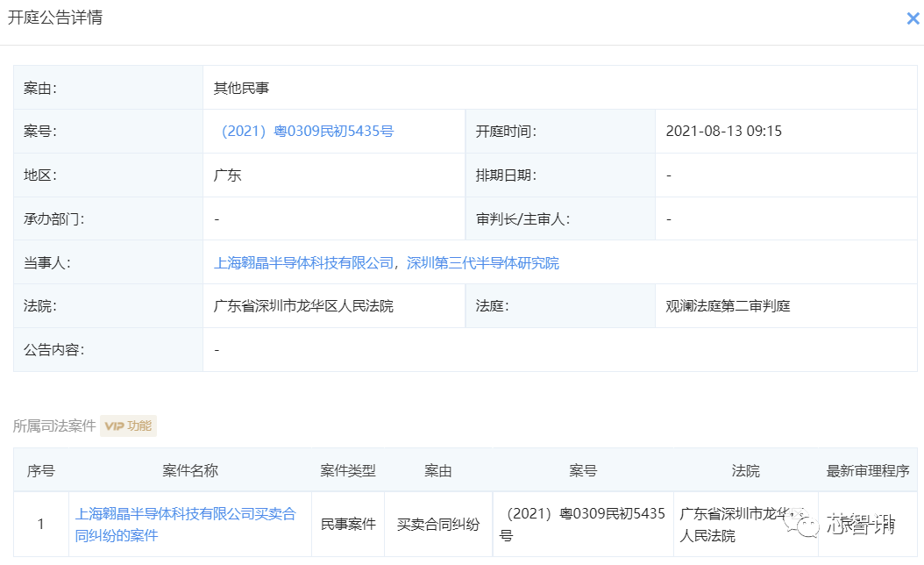
Task: Click the 法院: label in details
Action: point(40,306)
